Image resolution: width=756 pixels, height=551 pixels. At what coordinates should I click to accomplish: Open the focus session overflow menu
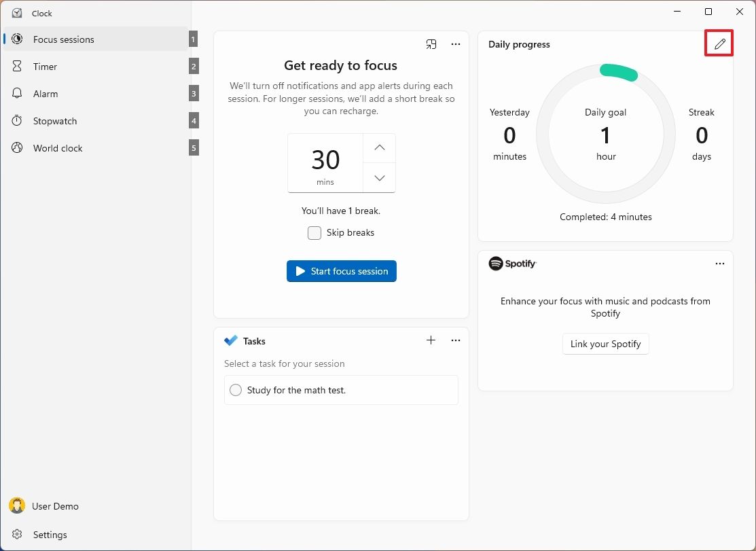tap(455, 43)
